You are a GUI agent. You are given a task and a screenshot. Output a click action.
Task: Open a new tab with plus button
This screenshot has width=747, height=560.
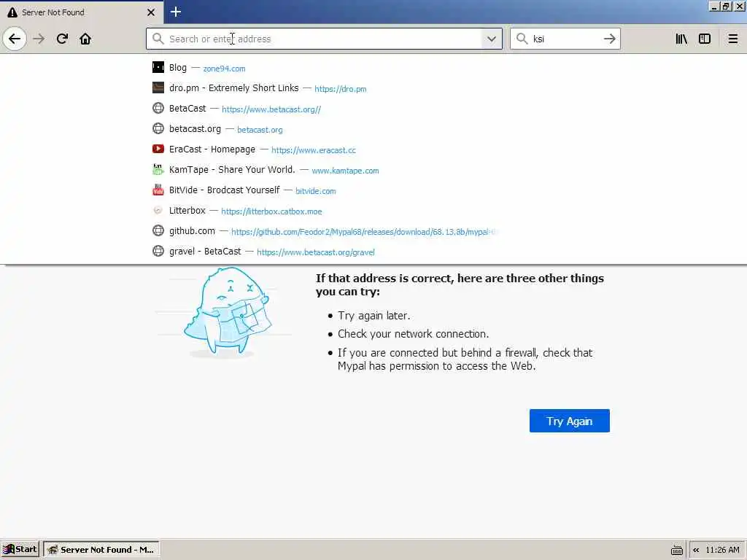(175, 12)
